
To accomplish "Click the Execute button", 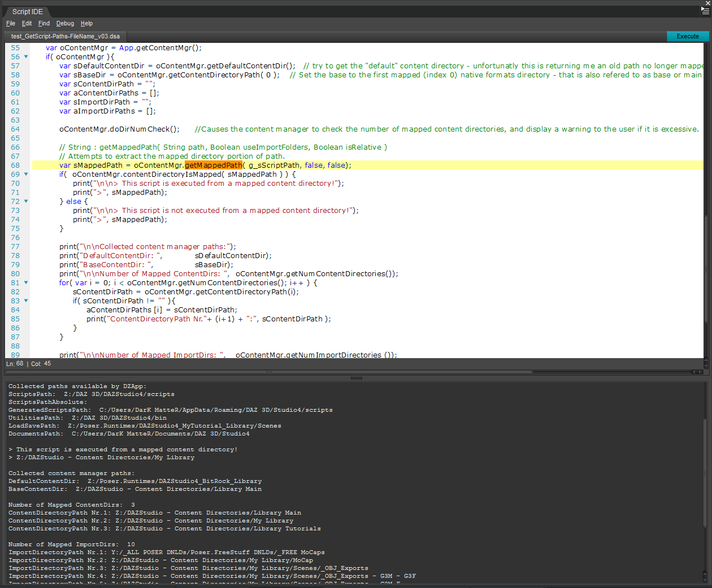I will tap(687, 36).
